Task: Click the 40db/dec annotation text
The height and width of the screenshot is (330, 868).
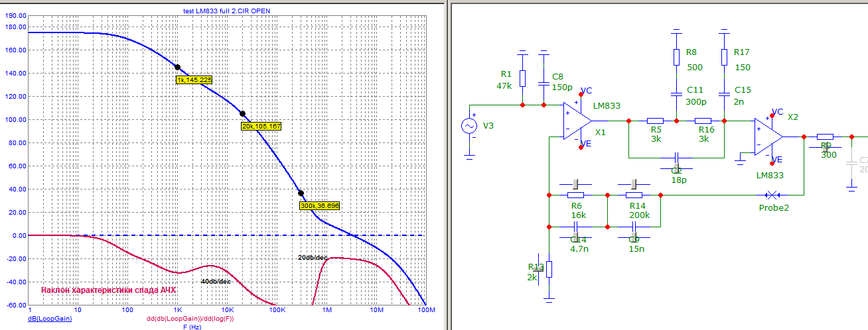Action: [x=216, y=282]
